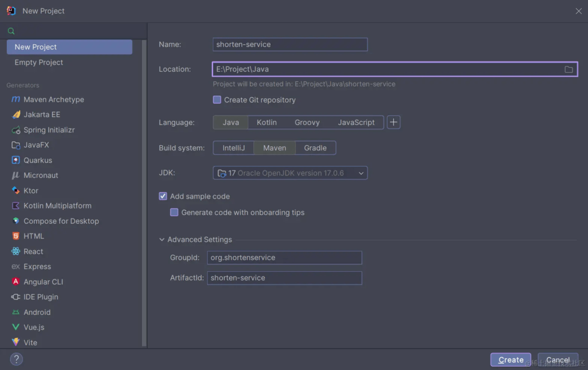Switch build system to Gradle
588x370 pixels.
(x=315, y=148)
